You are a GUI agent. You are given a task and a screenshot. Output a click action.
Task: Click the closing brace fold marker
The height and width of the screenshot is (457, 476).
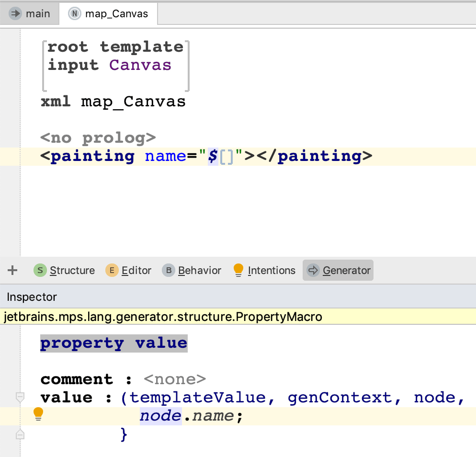[20, 434]
